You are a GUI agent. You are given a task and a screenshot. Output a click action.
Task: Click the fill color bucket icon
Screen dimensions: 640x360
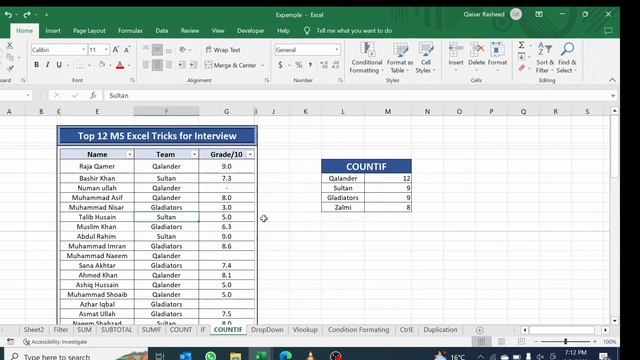click(102, 64)
